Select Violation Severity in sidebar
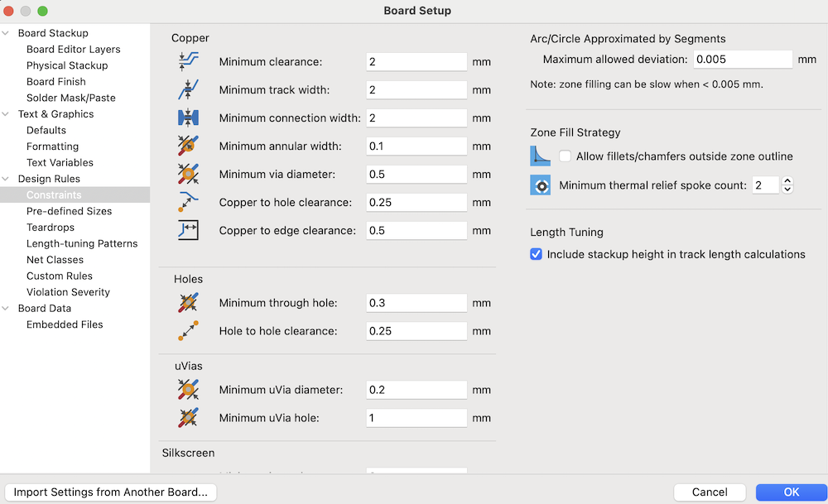 tap(66, 292)
